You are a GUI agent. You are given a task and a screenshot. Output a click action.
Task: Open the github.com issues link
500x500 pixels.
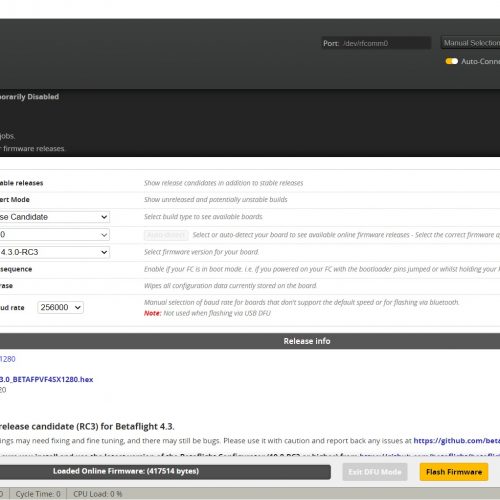point(457,441)
